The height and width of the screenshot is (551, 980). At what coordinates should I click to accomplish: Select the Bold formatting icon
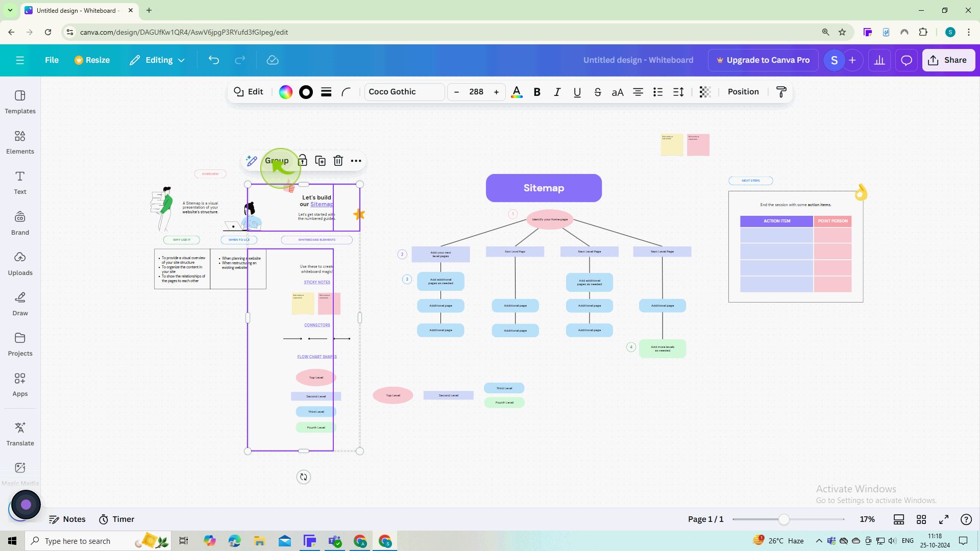point(538,92)
